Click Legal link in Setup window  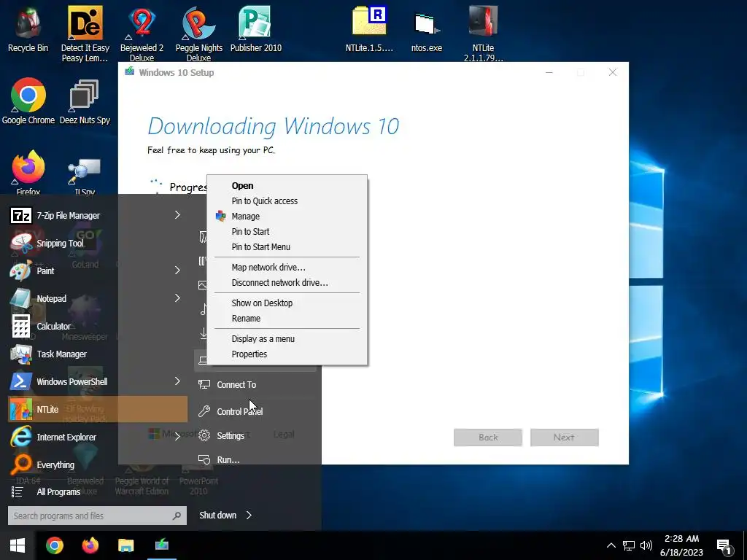pos(284,435)
